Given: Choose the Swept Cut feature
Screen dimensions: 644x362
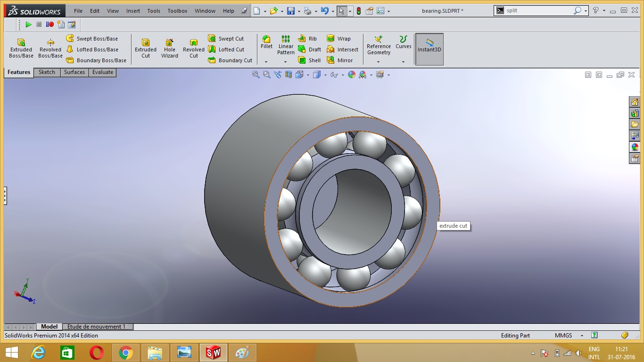Looking at the screenshot, I should coord(226,39).
